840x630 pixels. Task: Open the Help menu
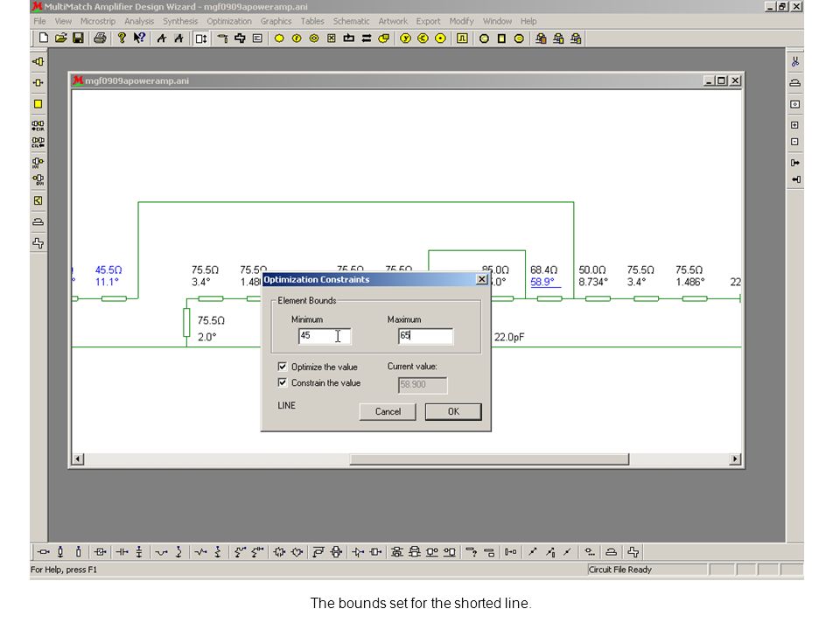(x=528, y=21)
